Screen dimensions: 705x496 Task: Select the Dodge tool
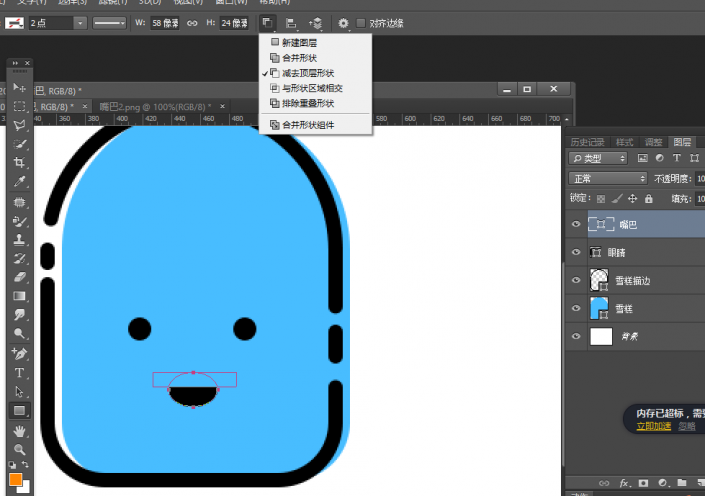pyautogui.click(x=19, y=333)
